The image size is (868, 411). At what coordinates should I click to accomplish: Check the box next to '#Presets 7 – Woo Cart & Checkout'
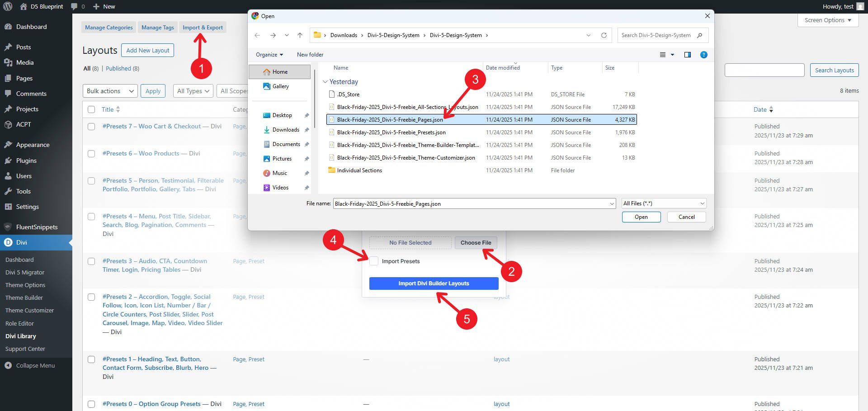pyautogui.click(x=91, y=127)
